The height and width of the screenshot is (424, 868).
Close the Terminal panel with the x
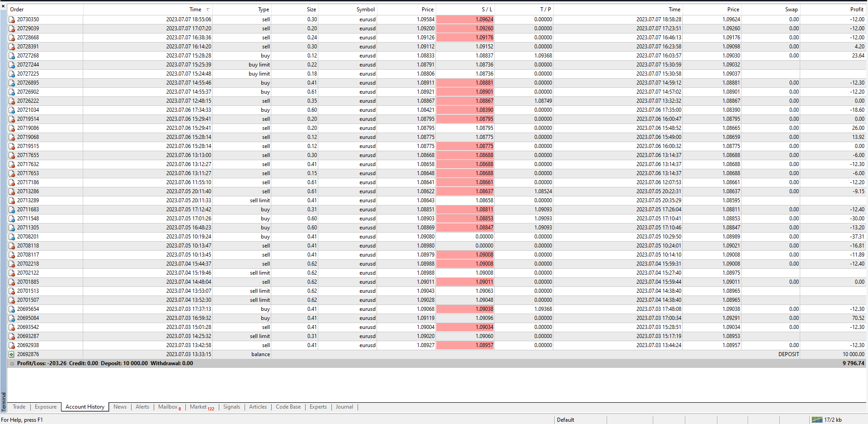tap(3, 6)
